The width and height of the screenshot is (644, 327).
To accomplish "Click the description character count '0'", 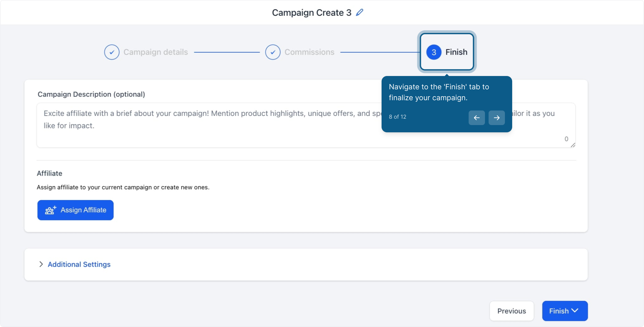I will point(566,139).
